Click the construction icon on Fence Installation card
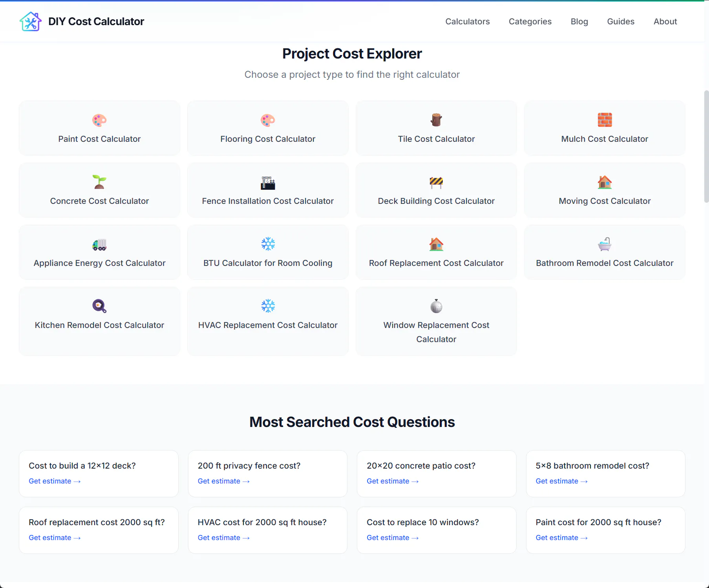Screen dimensions: 709x588 click(x=268, y=183)
